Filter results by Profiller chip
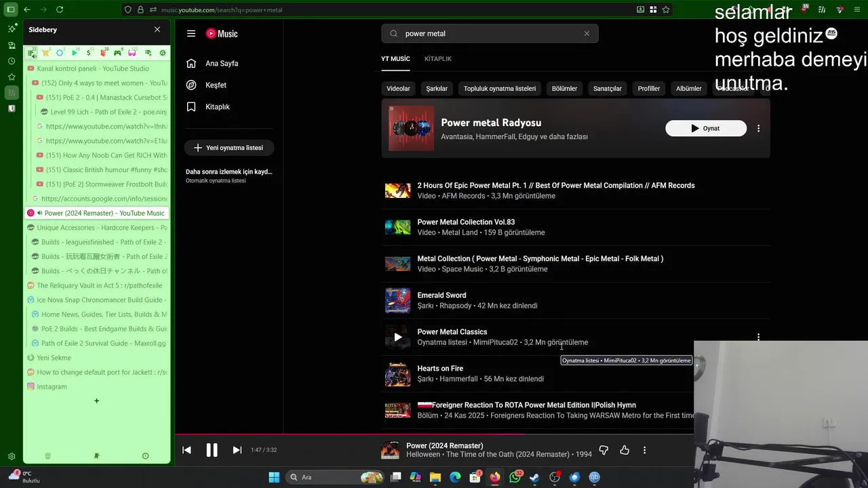The width and height of the screenshot is (868, 488). (x=649, y=88)
